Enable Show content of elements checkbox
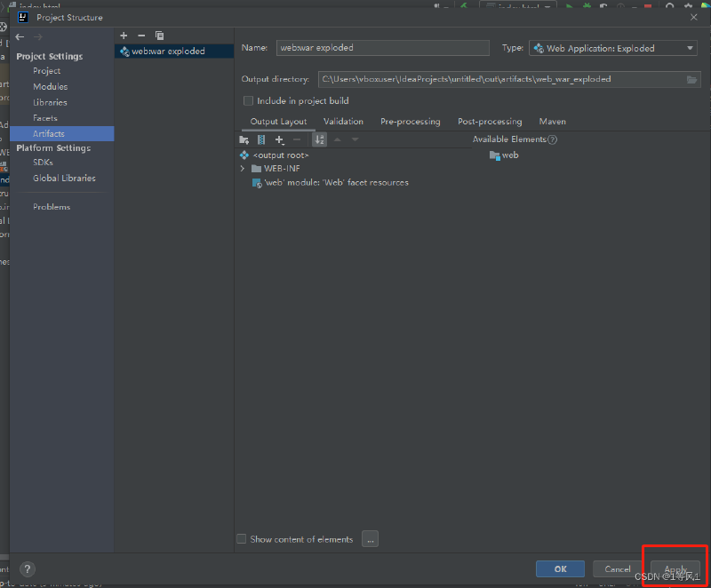Viewport: 711px width, 588px height. coord(241,539)
